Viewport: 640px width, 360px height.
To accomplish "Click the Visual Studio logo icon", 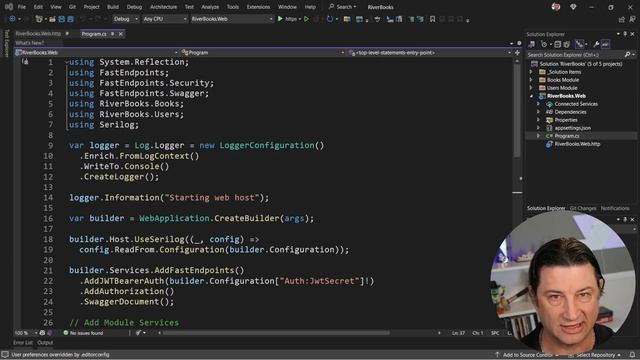I will [9, 7].
